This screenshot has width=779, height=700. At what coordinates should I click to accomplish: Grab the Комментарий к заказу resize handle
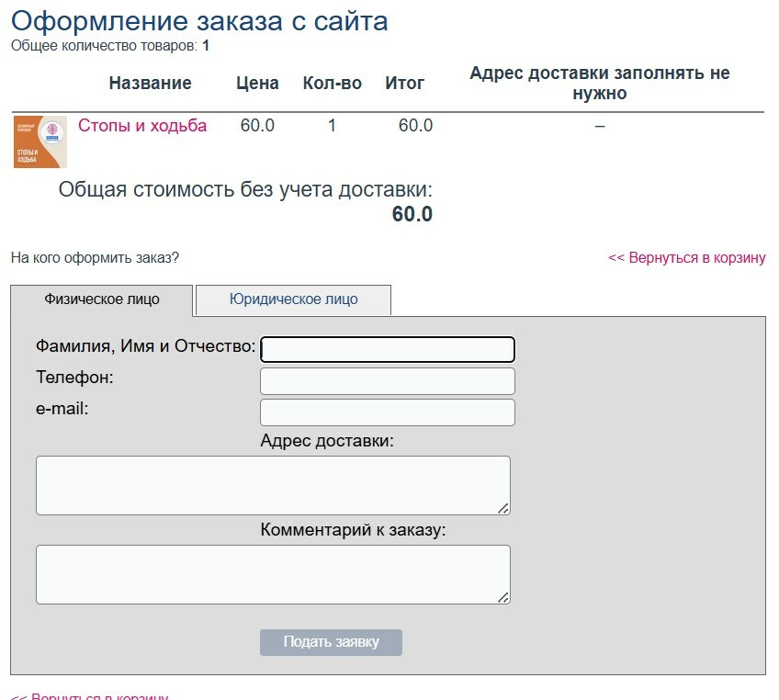click(x=503, y=597)
